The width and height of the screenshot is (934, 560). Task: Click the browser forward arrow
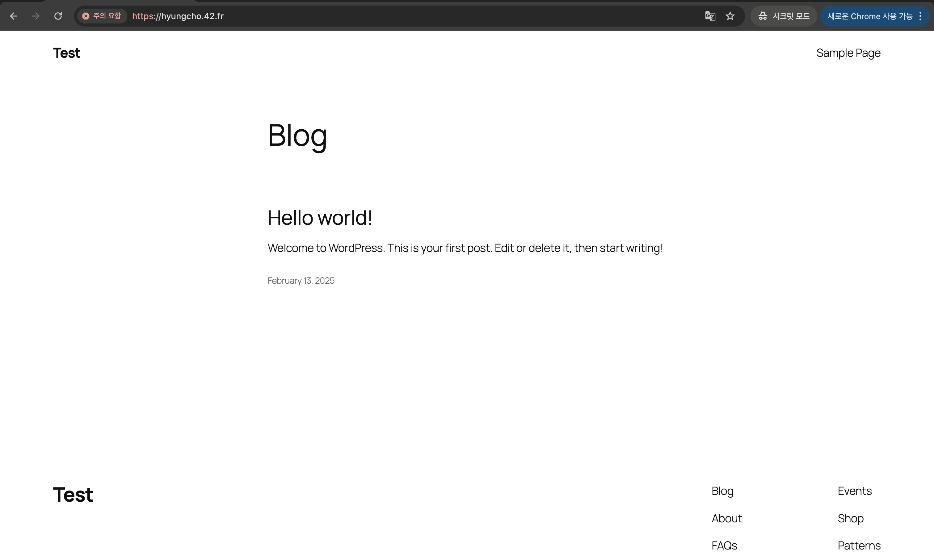(x=36, y=16)
